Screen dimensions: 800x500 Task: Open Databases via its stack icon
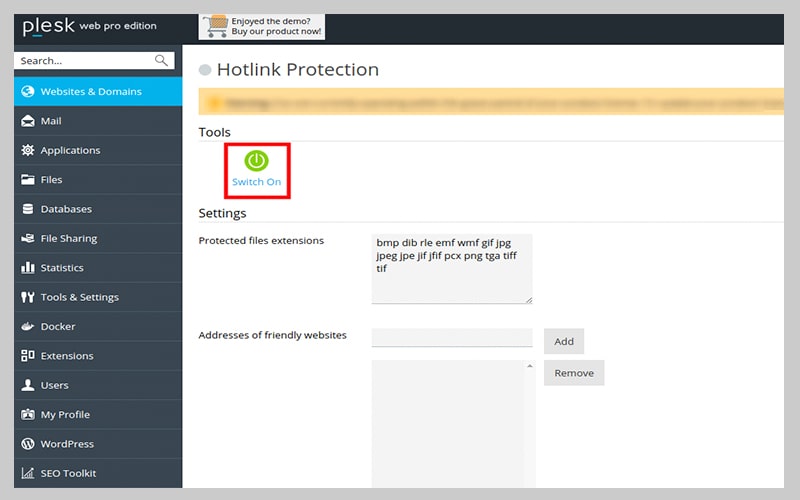click(x=28, y=209)
